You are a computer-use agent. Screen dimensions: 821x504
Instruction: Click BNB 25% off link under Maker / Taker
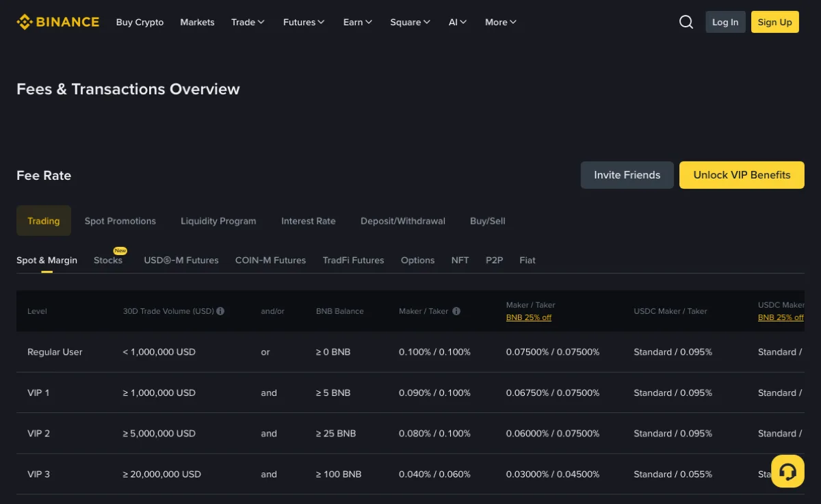coord(529,317)
